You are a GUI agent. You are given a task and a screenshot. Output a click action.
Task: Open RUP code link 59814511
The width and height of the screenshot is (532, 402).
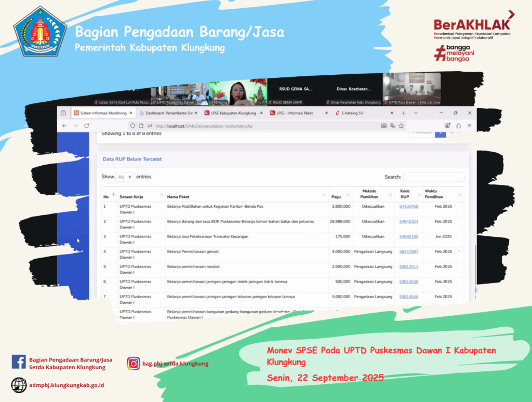click(408, 266)
